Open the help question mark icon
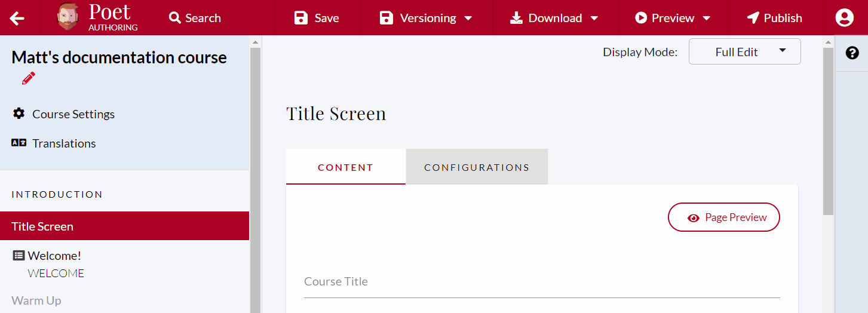This screenshot has width=868, height=313. pos(852,53)
